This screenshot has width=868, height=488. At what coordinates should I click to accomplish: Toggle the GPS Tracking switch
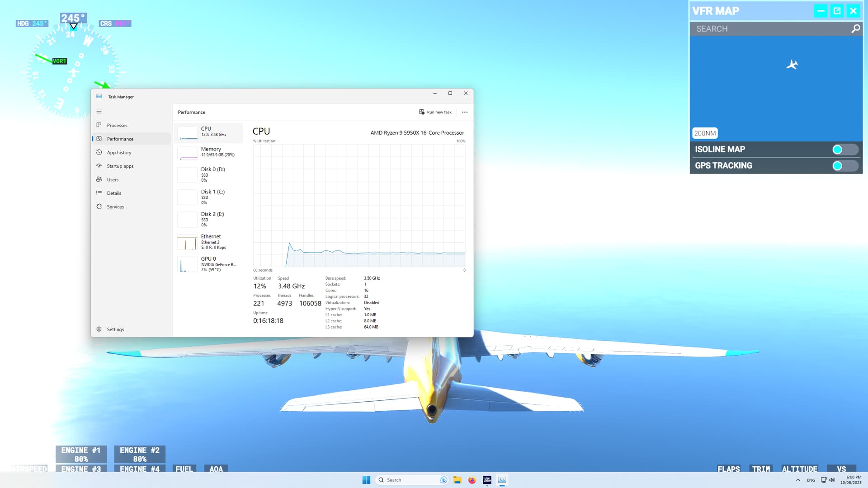tap(844, 166)
